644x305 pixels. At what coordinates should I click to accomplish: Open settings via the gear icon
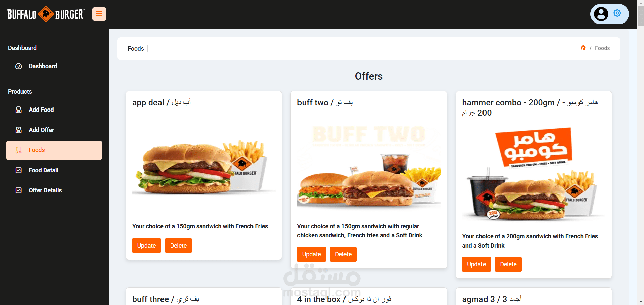coord(617,13)
